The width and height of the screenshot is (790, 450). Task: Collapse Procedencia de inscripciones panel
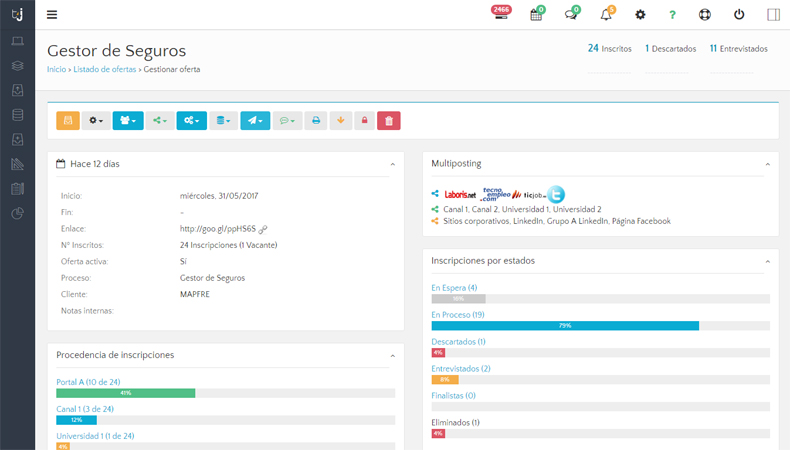[x=392, y=356]
